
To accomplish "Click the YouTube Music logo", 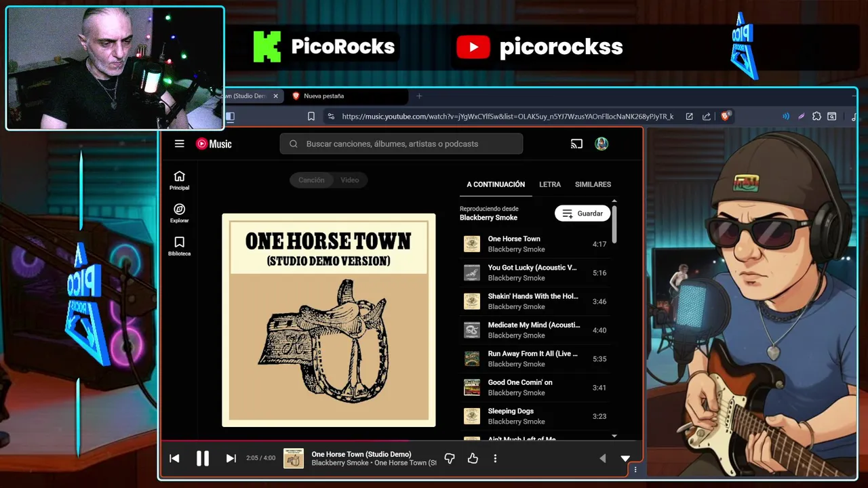I will (214, 144).
